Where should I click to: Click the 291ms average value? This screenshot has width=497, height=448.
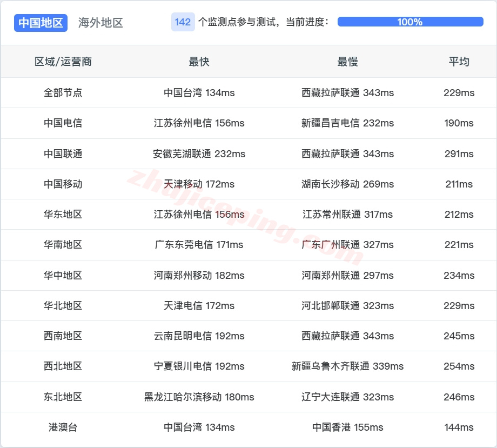coord(459,154)
